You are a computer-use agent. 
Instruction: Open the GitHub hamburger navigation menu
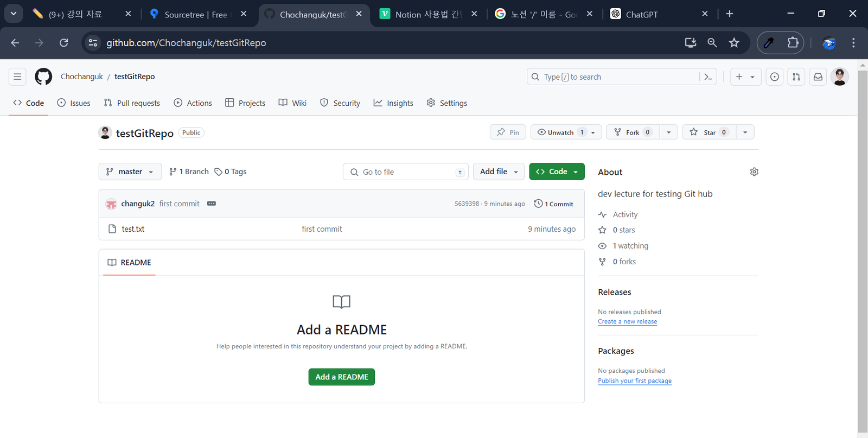tap(17, 77)
